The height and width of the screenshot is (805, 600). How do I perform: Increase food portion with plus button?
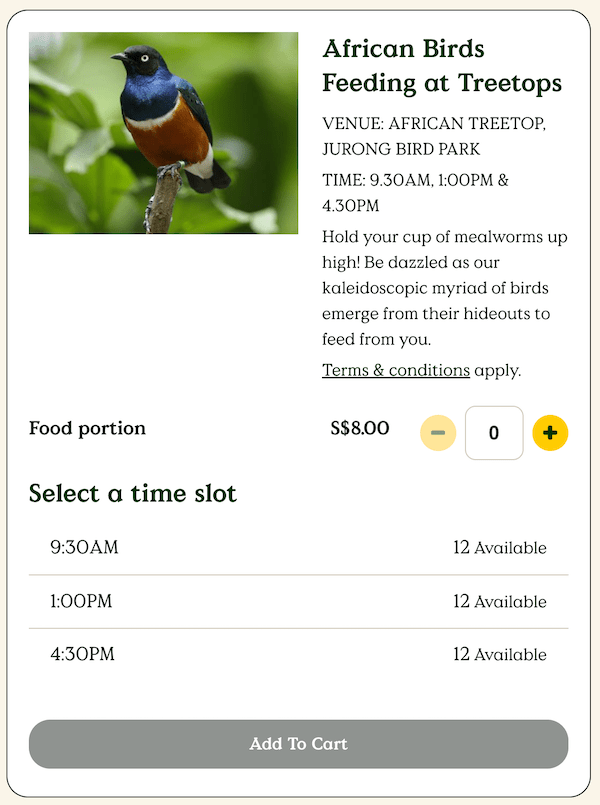pos(551,433)
